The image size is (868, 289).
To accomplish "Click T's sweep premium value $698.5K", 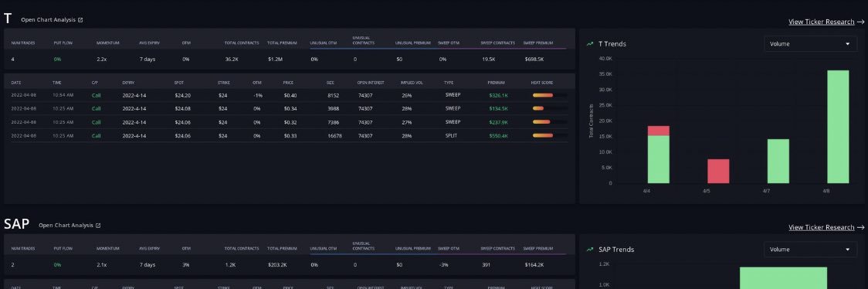I will pos(534,59).
